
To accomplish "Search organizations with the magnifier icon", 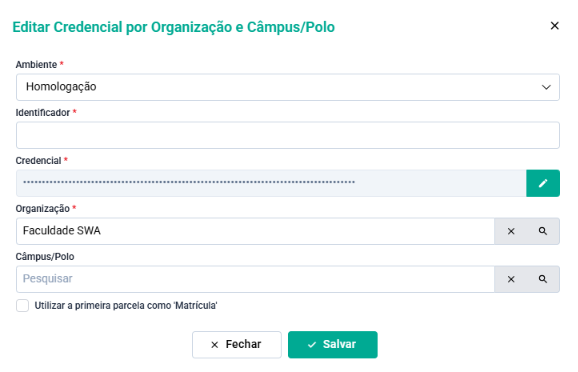I will tap(543, 231).
